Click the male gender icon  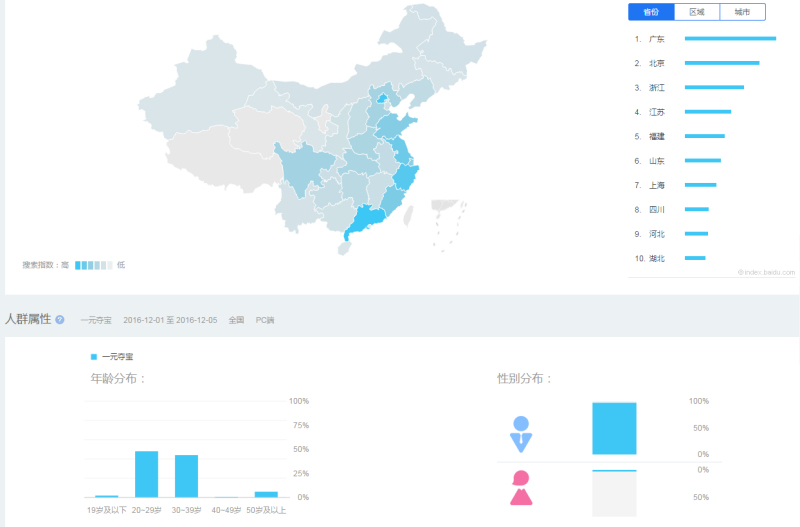(521, 434)
